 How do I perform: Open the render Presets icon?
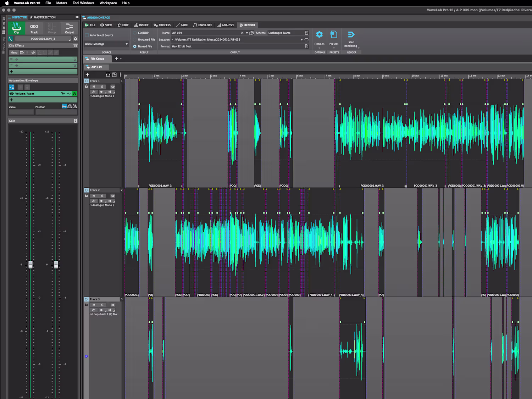pos(334,35)
